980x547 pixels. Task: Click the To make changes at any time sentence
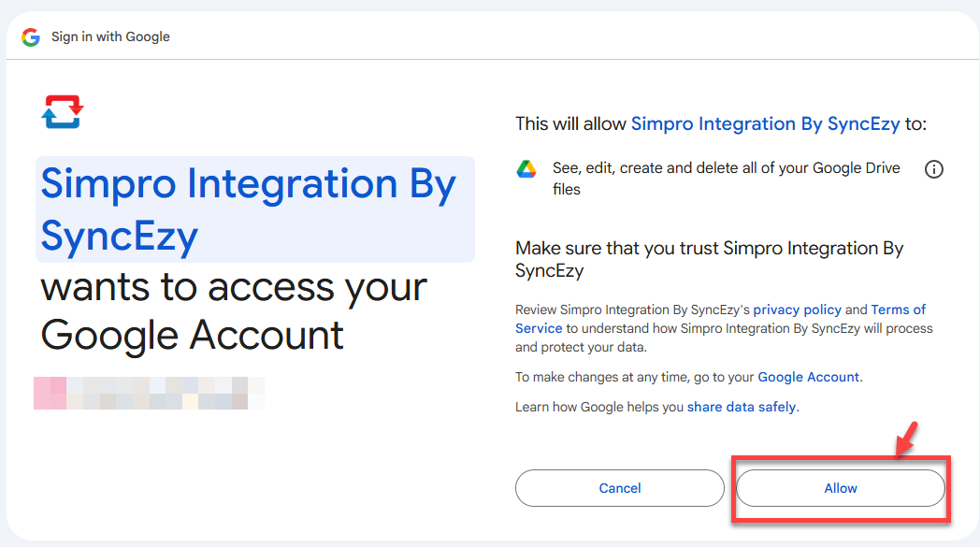pyautogui.click(x=689, y=377)
